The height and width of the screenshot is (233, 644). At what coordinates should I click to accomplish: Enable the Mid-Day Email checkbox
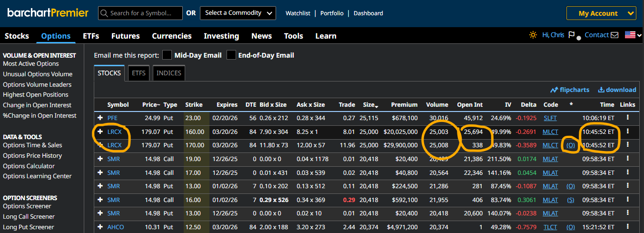point(167,55)
